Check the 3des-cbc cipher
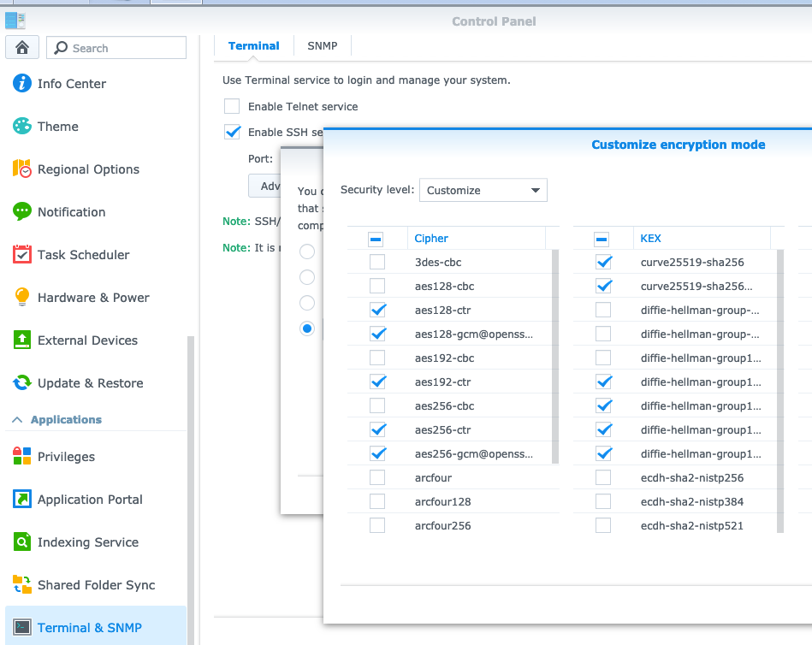 377,262
